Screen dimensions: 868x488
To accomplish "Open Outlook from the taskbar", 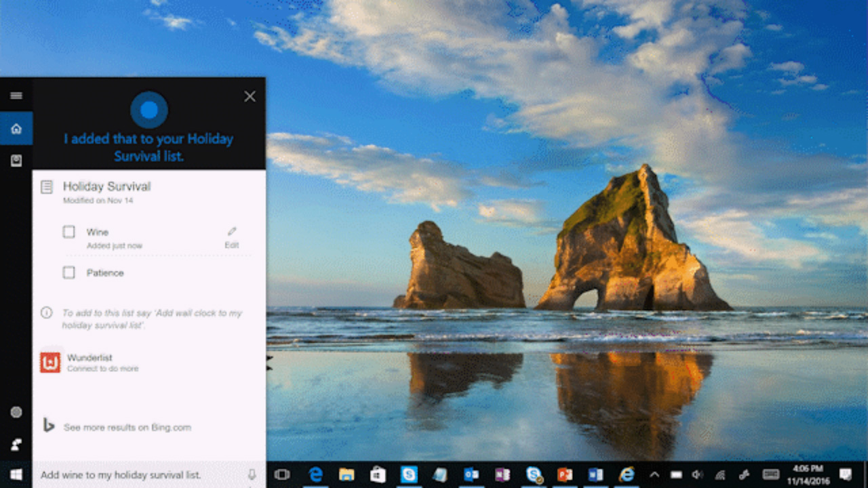I will (x=471, y=474).
